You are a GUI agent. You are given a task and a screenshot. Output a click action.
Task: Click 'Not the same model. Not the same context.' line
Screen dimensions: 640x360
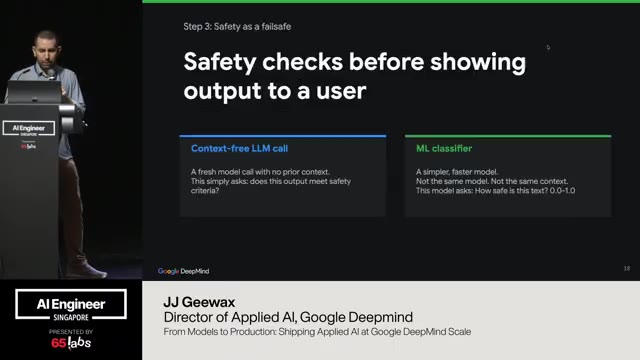[492, 181]
